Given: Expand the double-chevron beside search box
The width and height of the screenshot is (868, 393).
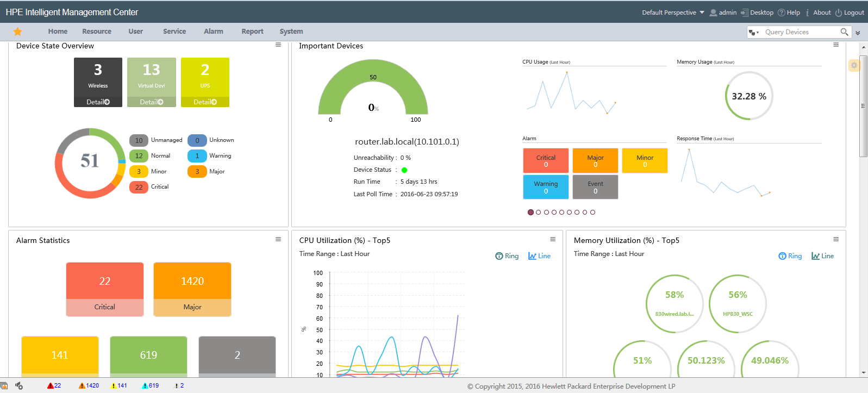Looking at the screenshot, I should [858, 33].
